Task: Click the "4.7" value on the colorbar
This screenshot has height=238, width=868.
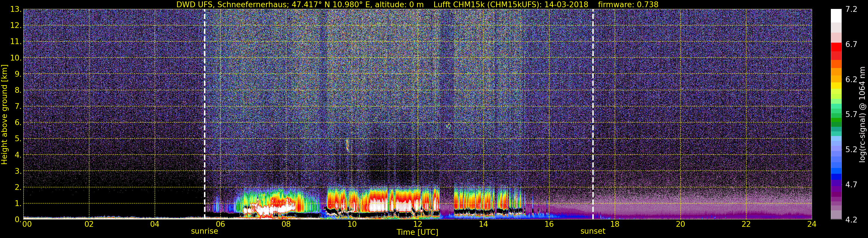Action: click(x=851, y=185)
